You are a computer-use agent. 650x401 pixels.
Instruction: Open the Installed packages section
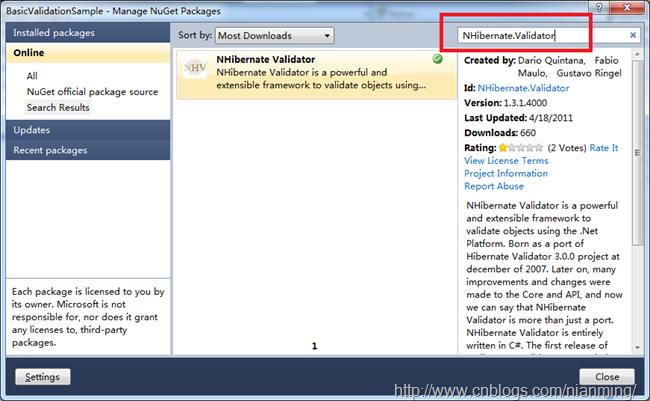coord(88,33)
